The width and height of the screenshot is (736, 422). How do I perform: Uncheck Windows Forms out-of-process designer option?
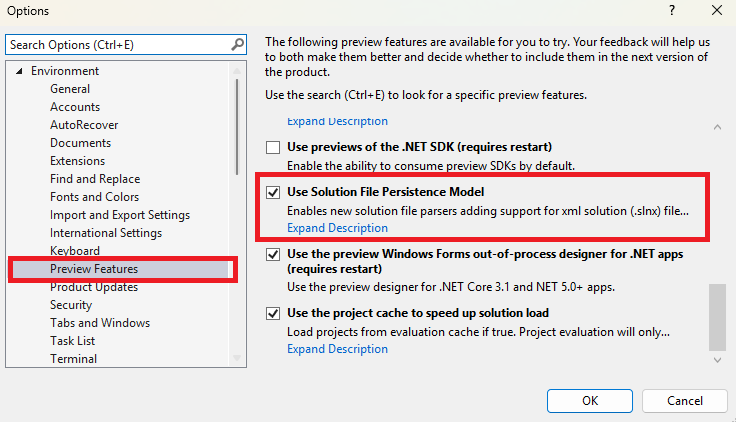pos(273,254)
